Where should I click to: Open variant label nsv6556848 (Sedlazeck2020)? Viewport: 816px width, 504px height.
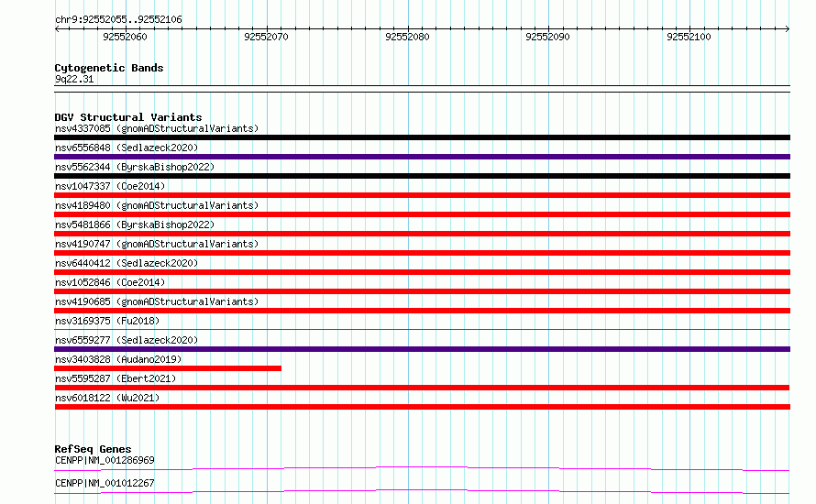point(127,148)
